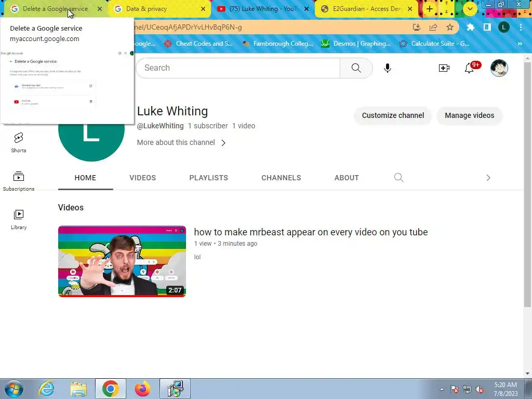Image resolution: width=532 pixels, height=399 pixels.
Task: Click the @LukeWhiting handle text
Action: click(160, 126)
